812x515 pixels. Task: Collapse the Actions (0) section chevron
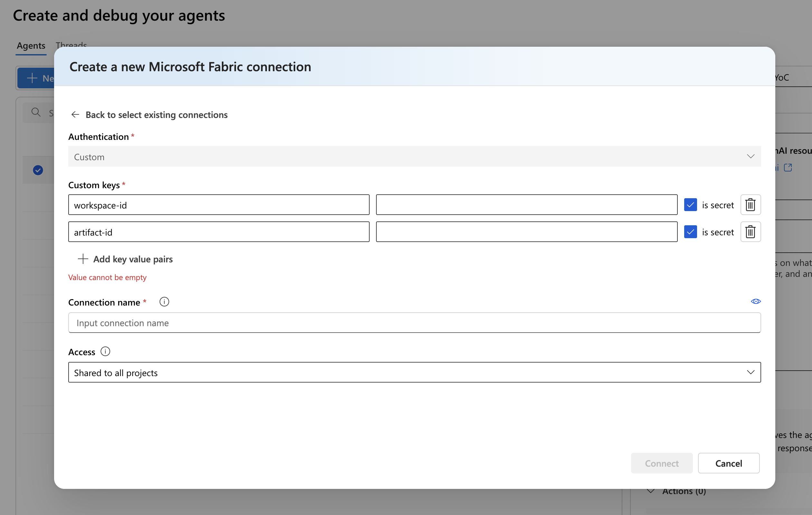coord(651,491)
